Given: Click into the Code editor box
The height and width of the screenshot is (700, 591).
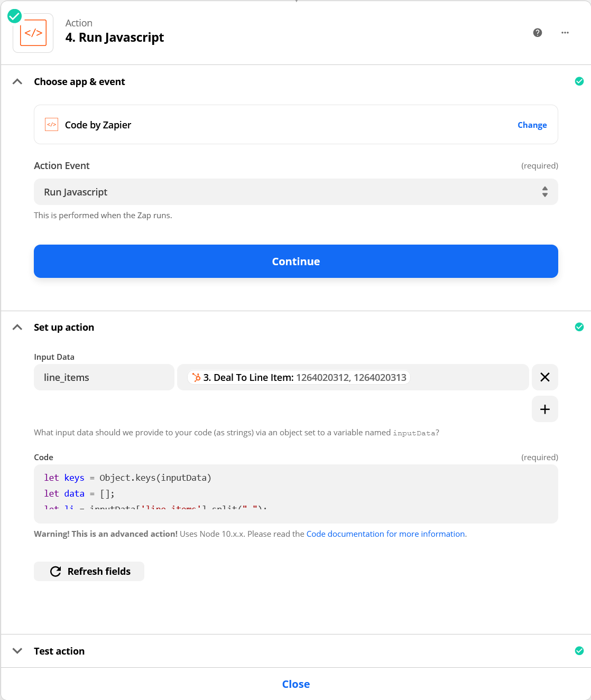Looking at the screenshot, I should pyautogui.click(x=296, y=494).
